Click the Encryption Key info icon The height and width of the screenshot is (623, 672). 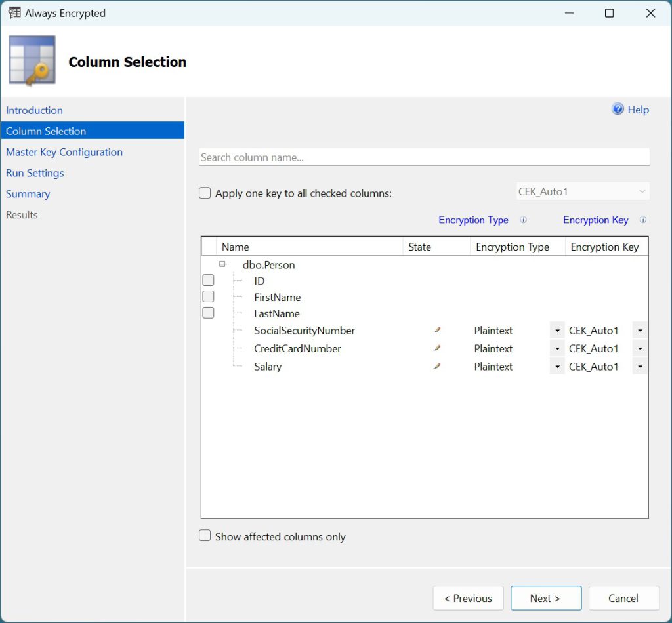pyautogui.click(x=643, y=220)
